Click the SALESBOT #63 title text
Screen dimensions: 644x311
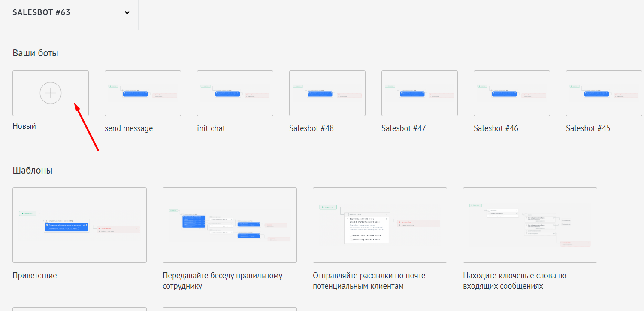(x=41, y=12)
